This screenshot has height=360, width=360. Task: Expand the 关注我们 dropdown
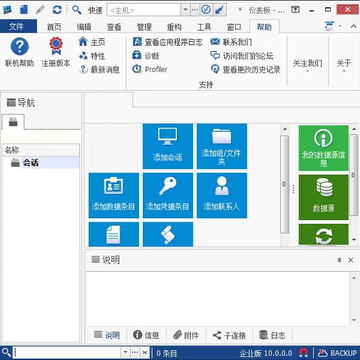(307, 63)
